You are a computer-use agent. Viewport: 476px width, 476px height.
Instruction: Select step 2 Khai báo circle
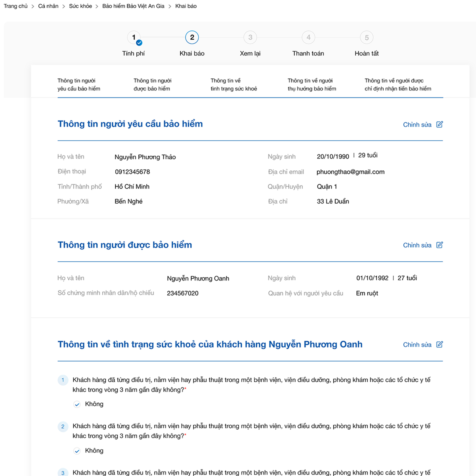(x=192, y=37)
